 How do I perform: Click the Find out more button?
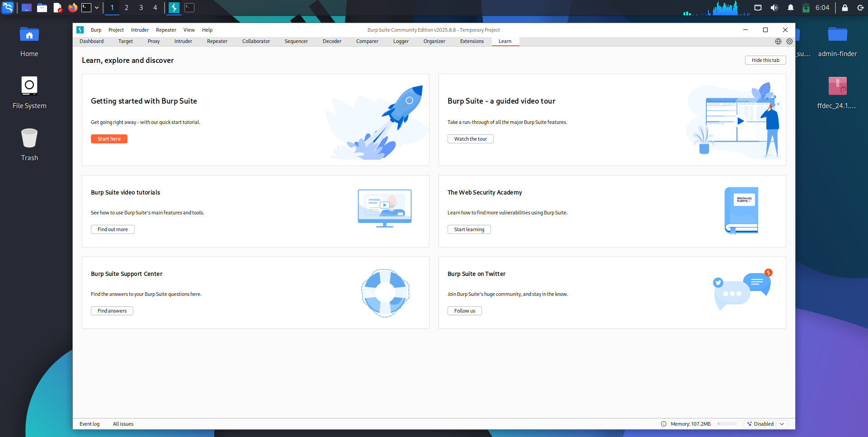[x=113, y=229]
